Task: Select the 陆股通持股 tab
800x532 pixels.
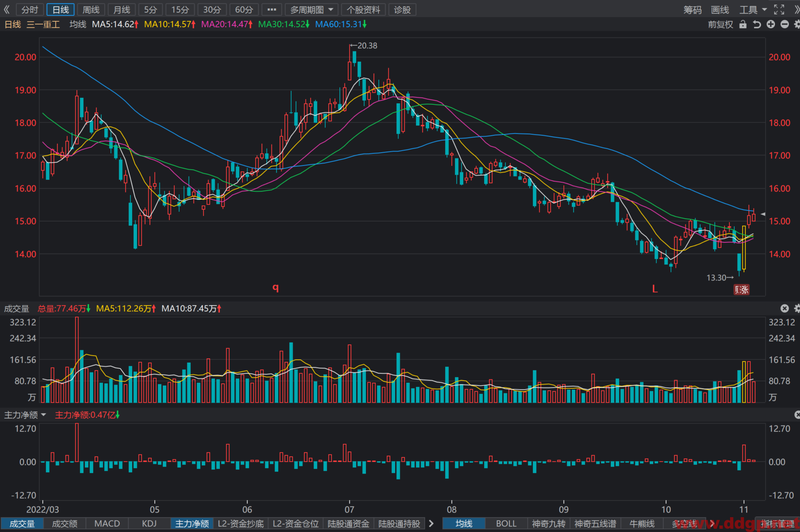Action: point(399,524)
